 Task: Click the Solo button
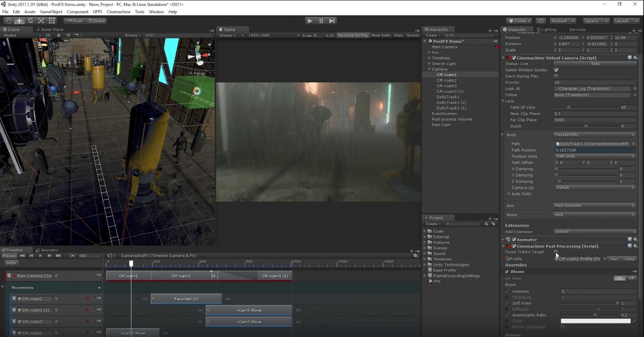click(x=595, y=64)
